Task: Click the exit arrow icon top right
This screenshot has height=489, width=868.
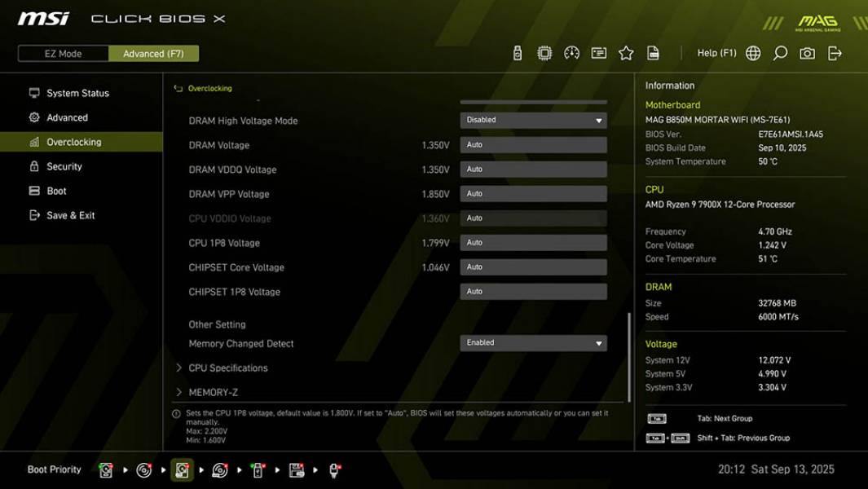Action: click(834, 52)
